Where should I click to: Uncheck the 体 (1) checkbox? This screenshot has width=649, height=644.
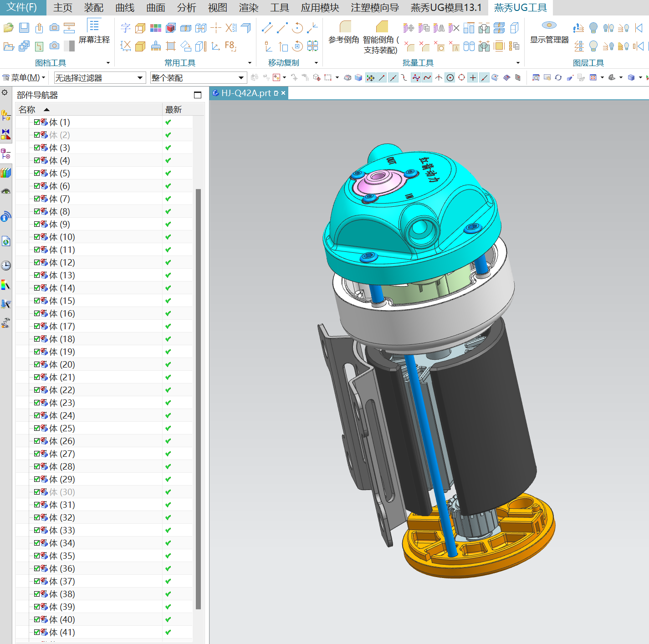[x=37, y=122]
